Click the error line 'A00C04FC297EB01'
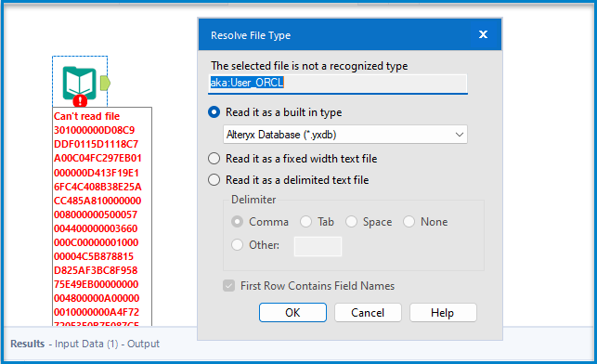This screenshot has height=364, width=597. (x=97, y=158)
